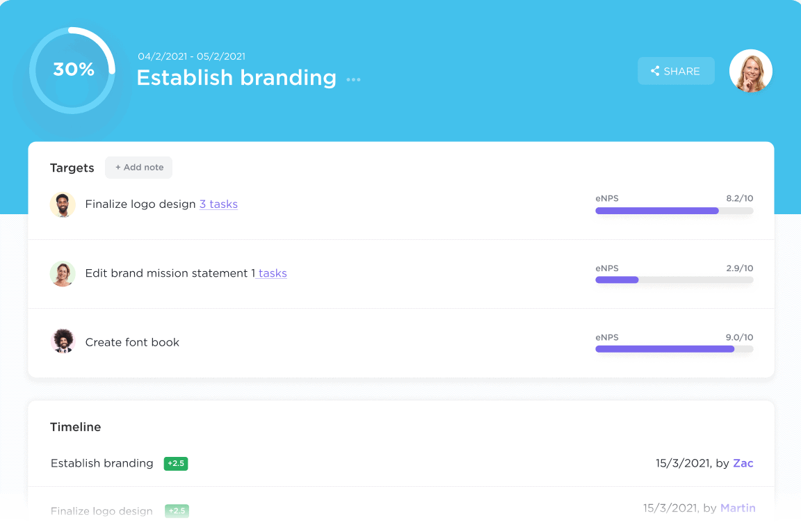
Task: Select the Create font book target
Action: (132, 342)
